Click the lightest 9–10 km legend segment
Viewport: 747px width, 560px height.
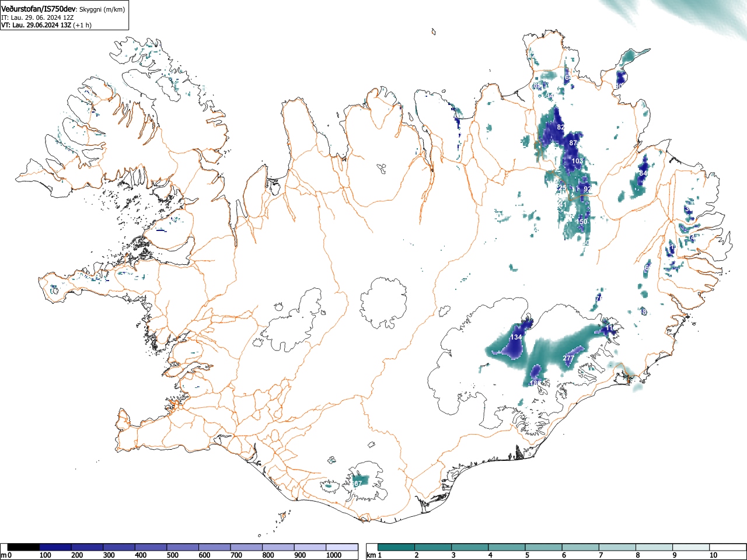click(x=692, y=547)
